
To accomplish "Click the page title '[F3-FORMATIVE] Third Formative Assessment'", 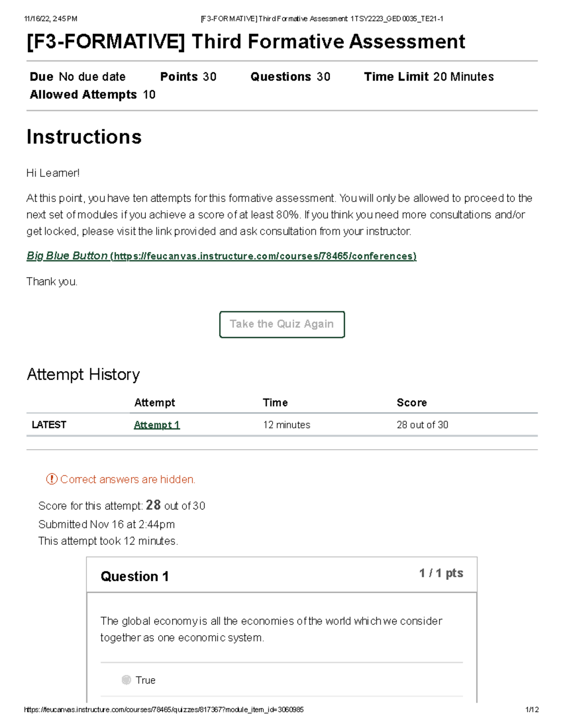I will click(245, 42).
